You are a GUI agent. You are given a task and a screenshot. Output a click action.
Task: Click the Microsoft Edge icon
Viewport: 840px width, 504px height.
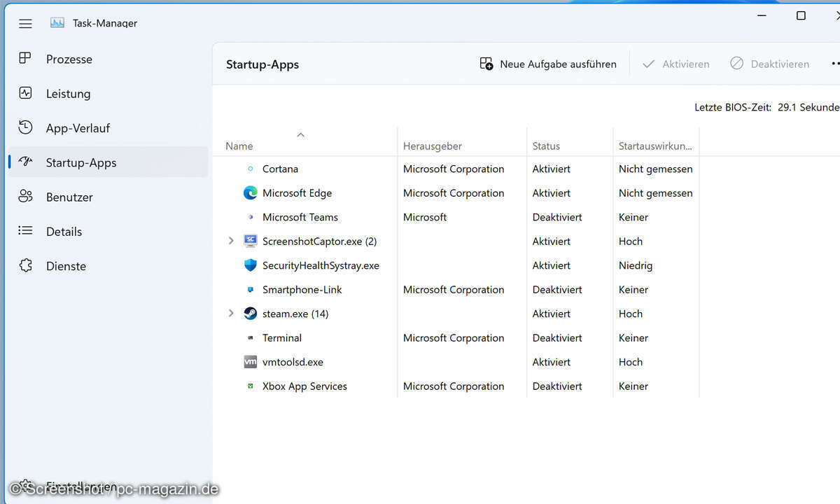tap(251, 192)
